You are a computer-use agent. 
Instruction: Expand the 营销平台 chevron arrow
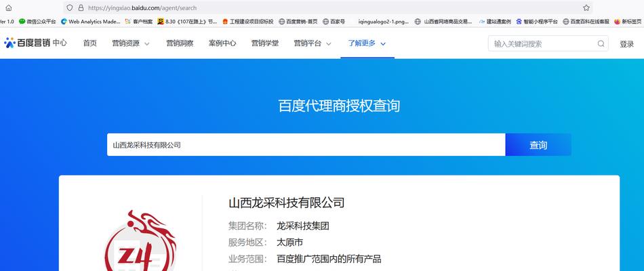329,43
